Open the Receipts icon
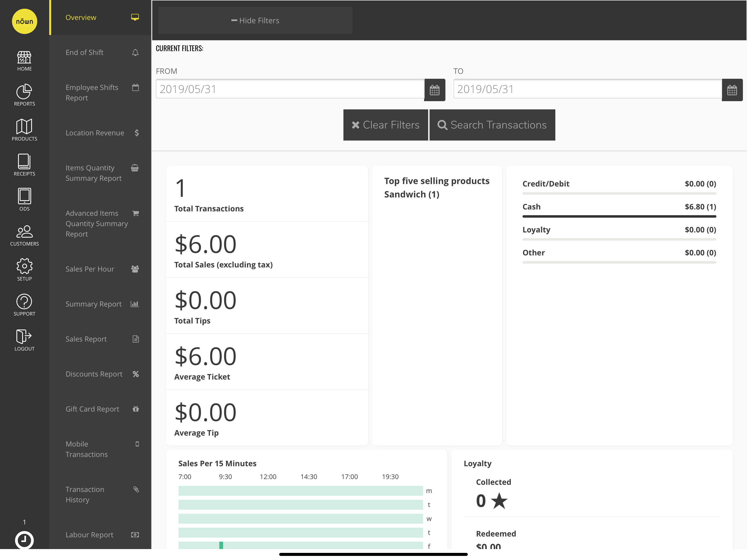Image resolution: width=747 pixels, height=560 pixels. [24, 161]
